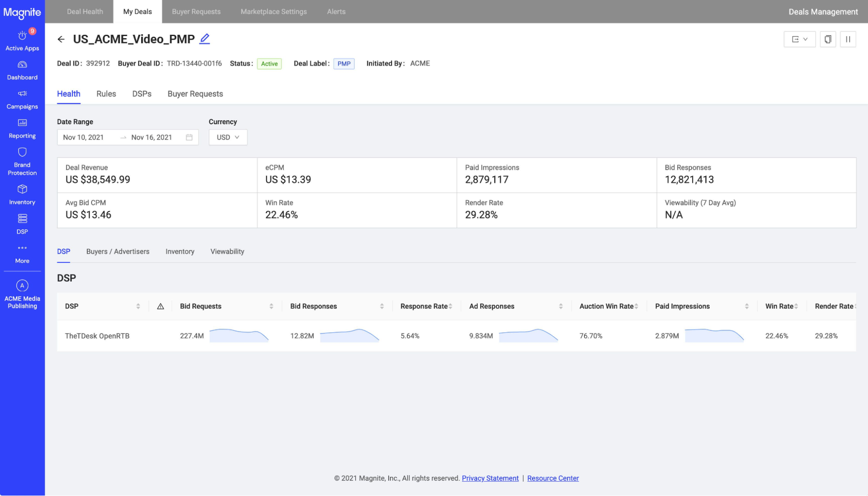This screenshot has width=868, height=496.
Task: Open the Inventory breakdown tab
Action: (180, 251)
